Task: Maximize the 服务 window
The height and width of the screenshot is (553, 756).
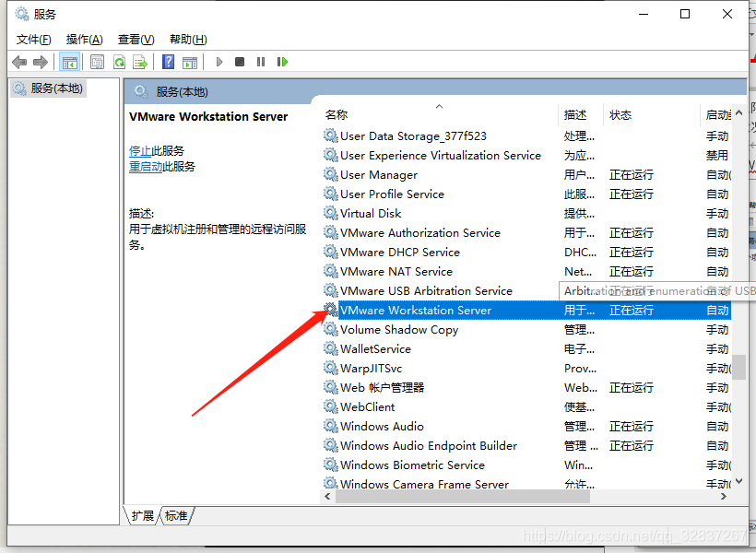Action: [685, 14]
